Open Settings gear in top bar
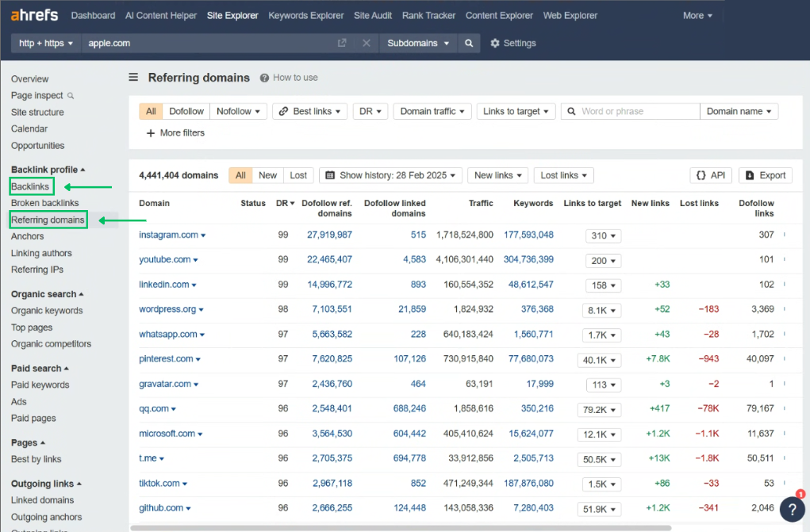 tap(512, 44)
